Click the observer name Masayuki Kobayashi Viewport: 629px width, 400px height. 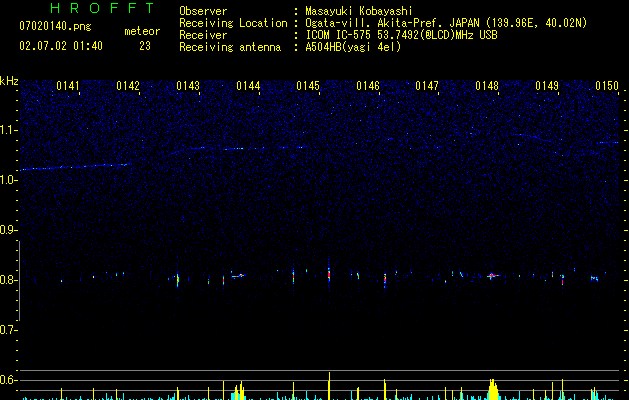359,11
